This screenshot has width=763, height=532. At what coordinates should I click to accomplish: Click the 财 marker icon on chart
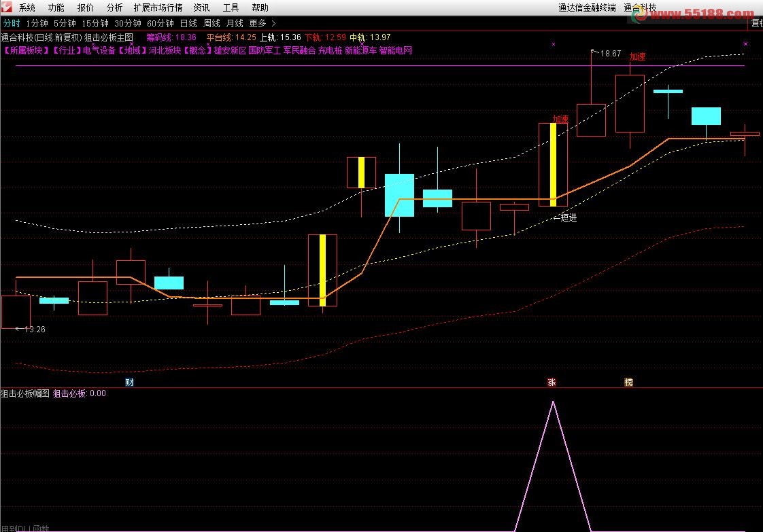(129, 383)
